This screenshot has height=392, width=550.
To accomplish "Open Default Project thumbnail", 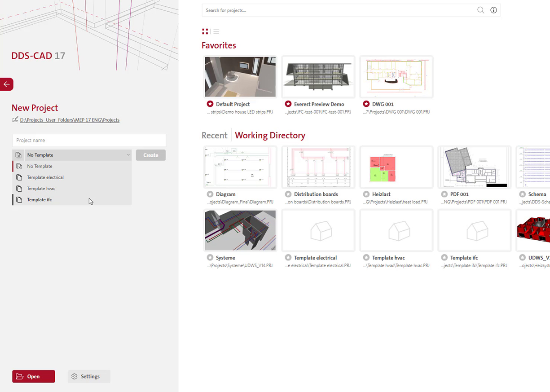I will point(240,77).
